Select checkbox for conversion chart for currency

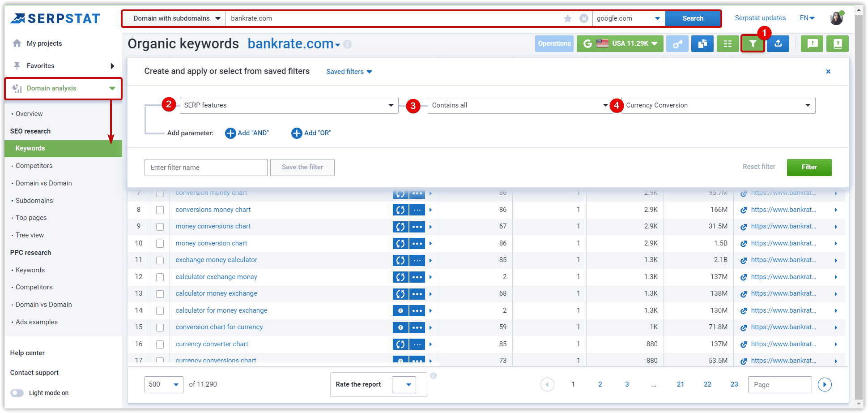pyautogui.click(x=160, y=327)
